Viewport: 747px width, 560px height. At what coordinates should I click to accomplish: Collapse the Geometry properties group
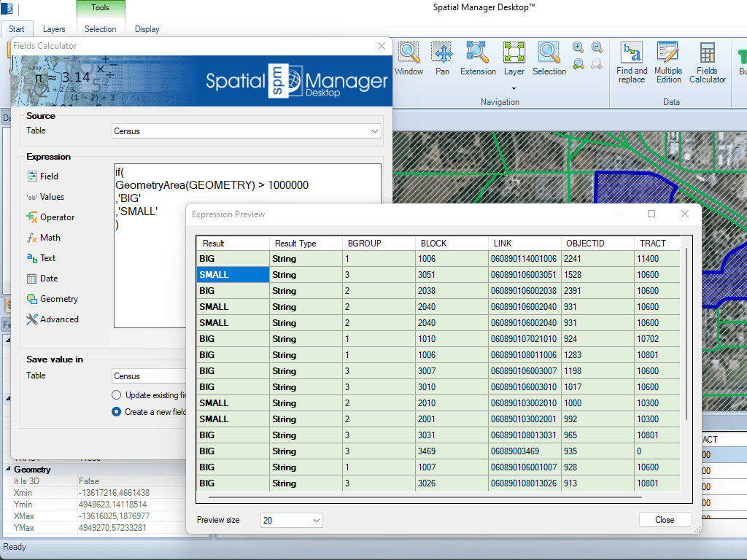tap(8, 469)
